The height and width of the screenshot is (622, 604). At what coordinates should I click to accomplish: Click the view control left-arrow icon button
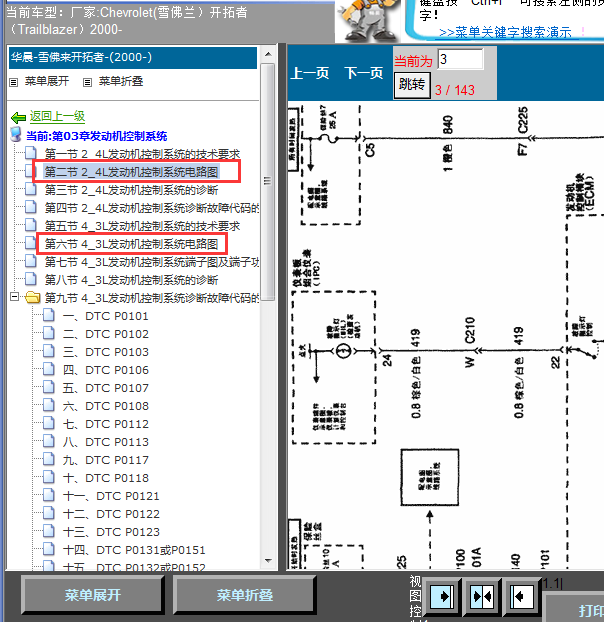click(521, 597)
